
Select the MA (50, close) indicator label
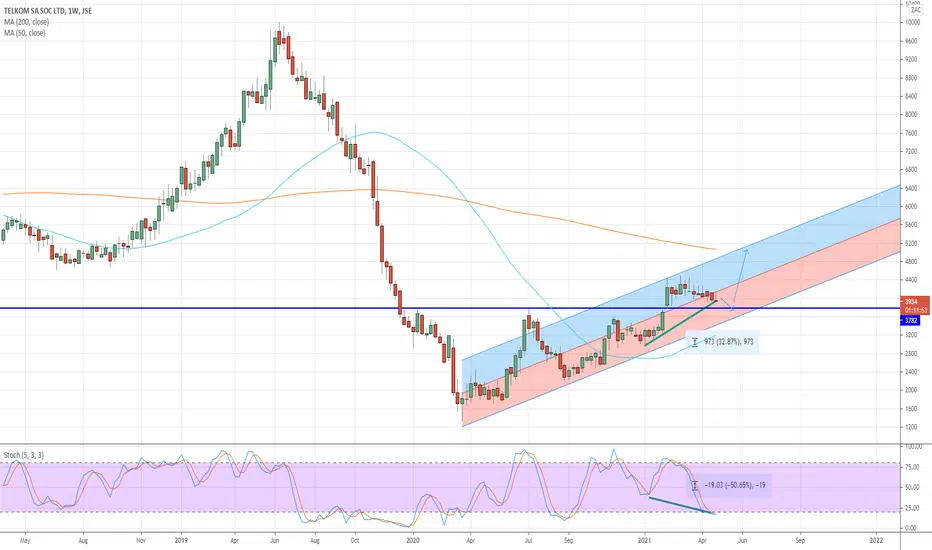(24, 33)
